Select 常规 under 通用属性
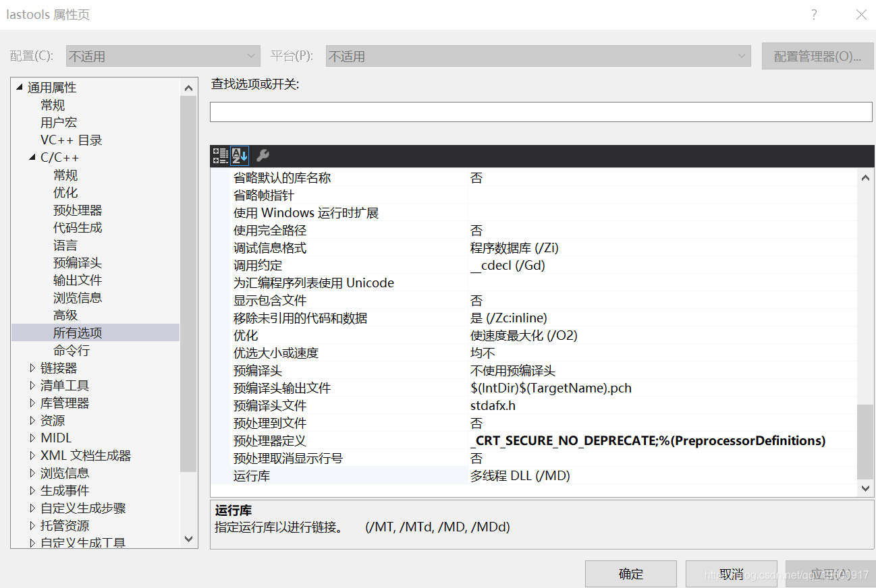876x588 pixels. (x=53, y=105)
